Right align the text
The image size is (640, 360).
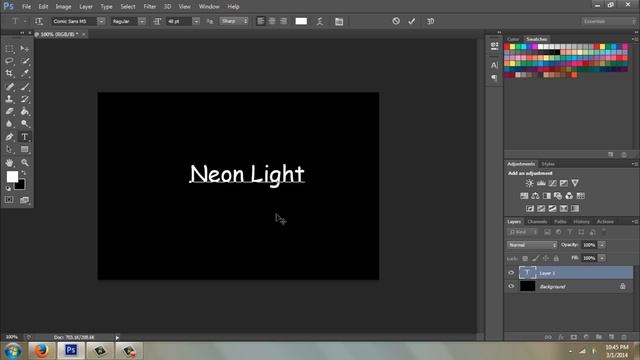coord(283,21)
